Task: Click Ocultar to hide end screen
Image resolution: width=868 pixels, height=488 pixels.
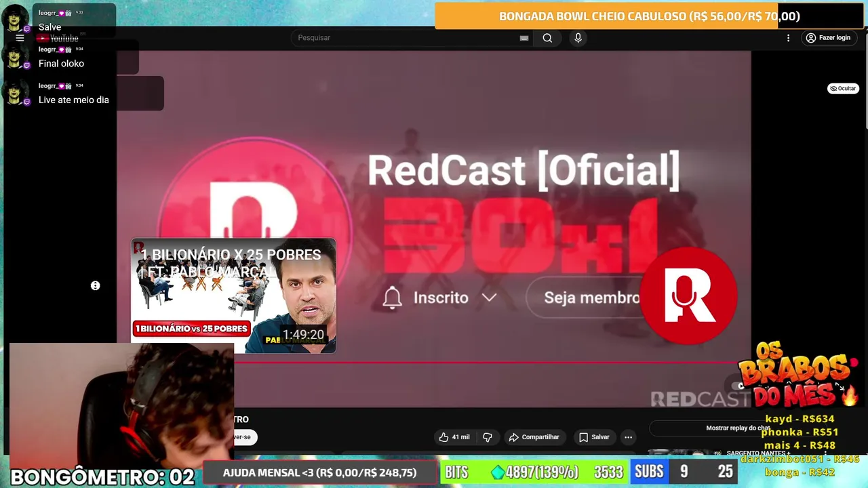Action: coord(843,88)
